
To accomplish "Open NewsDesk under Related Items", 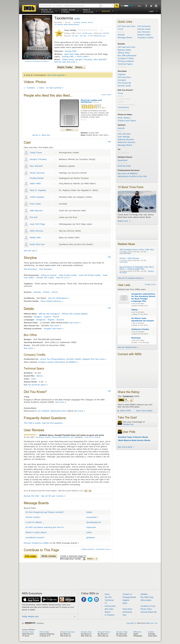I will coord(123,160).
